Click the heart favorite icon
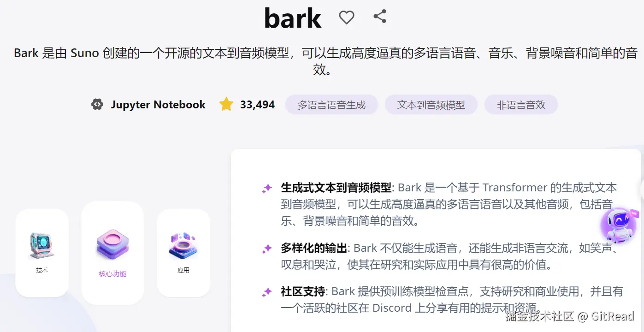This screenshot has width=644, height=332. 347,18
